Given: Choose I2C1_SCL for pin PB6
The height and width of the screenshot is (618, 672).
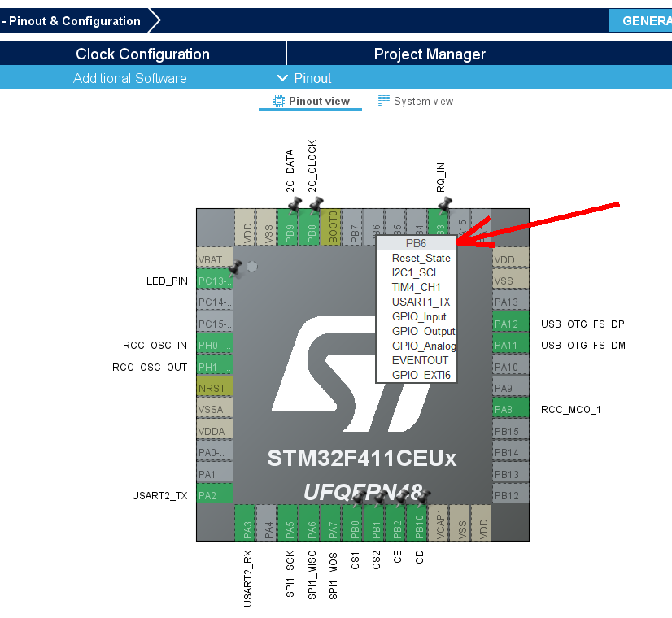Looking at the screenshot, I should pos(415,272).
